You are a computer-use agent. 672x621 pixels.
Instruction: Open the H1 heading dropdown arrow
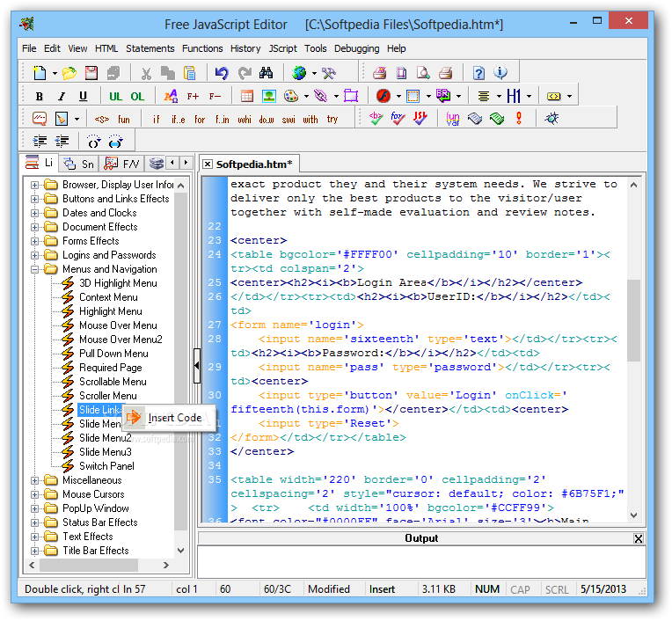530,97
